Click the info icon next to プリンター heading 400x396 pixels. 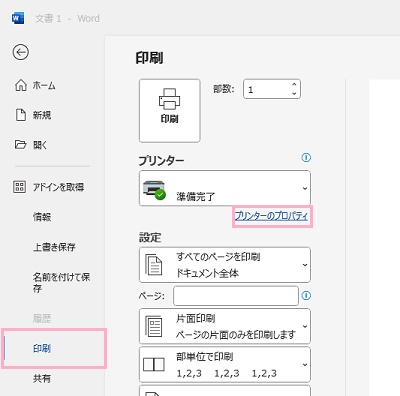click(306, 157)
